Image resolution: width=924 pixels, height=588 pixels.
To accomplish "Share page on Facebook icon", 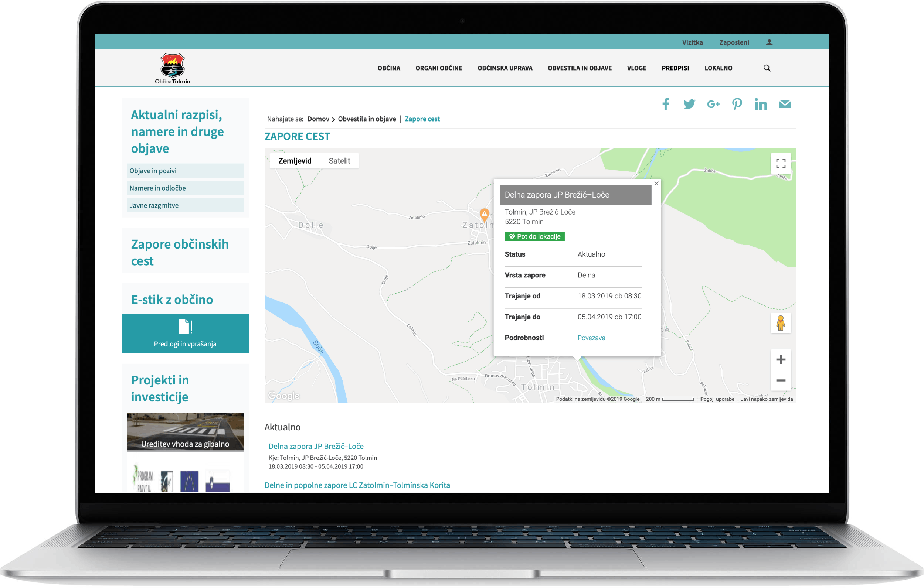I will [x=666, y=104].
